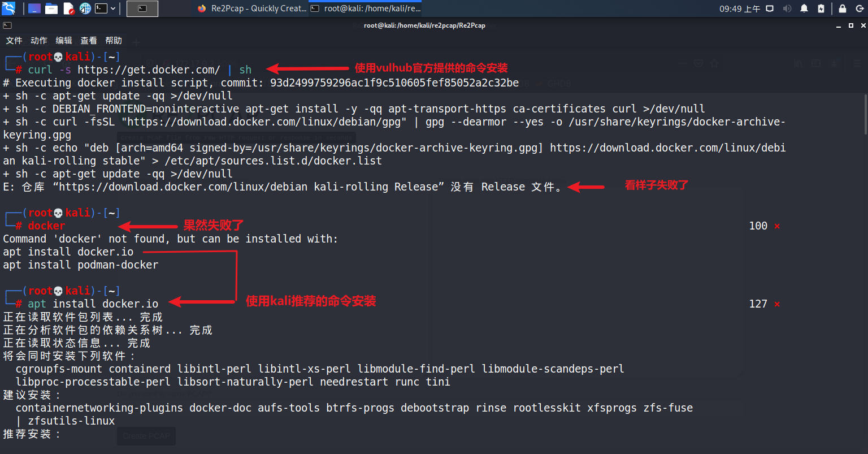The width and height of the screenshot is (868, 454).
Task: Click the 'cgroupfs-mount' package name
Action: pos(59,369)
